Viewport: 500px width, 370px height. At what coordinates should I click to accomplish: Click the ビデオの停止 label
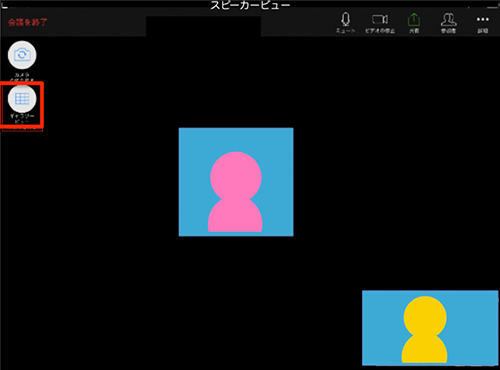pyautogui.click(x=380, y=31)
